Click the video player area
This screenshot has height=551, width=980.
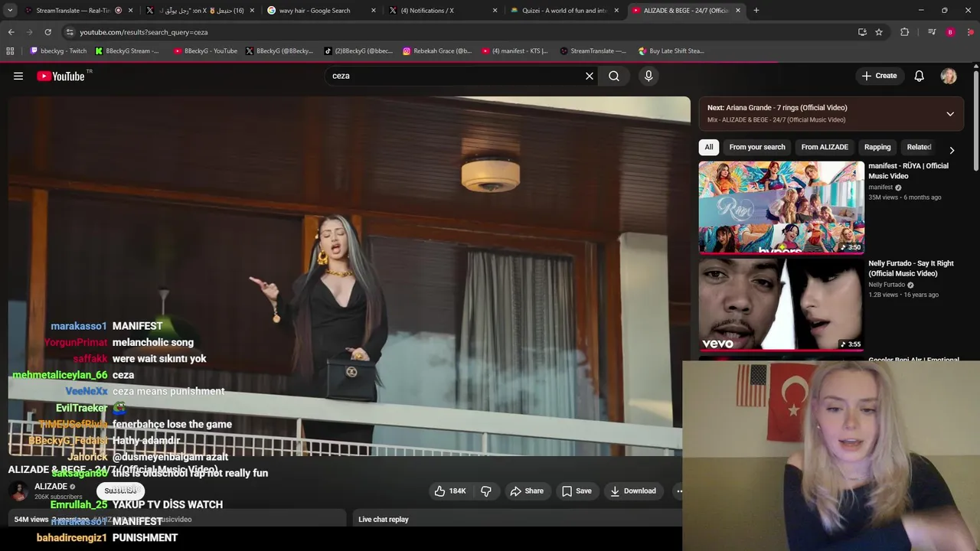(349, 275)
